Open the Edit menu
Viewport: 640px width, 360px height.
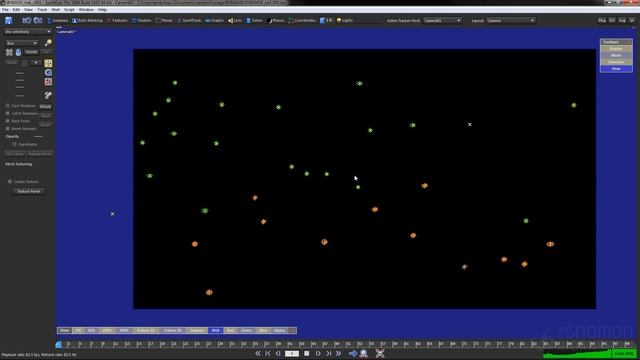(16, 9)
